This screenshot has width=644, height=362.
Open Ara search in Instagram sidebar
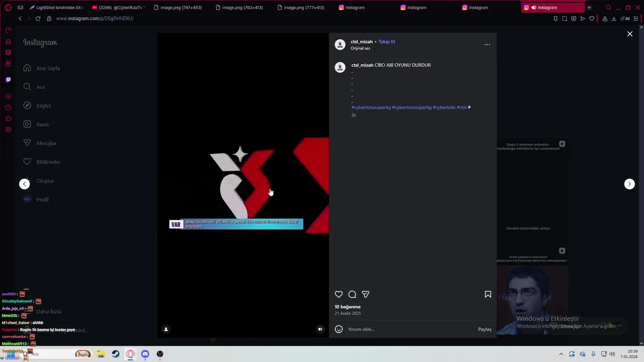(x=34, y=87)
